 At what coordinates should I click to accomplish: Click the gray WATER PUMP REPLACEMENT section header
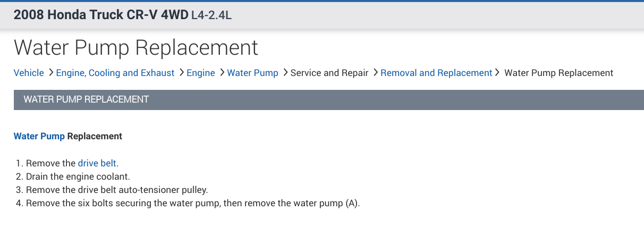[86, 99]
